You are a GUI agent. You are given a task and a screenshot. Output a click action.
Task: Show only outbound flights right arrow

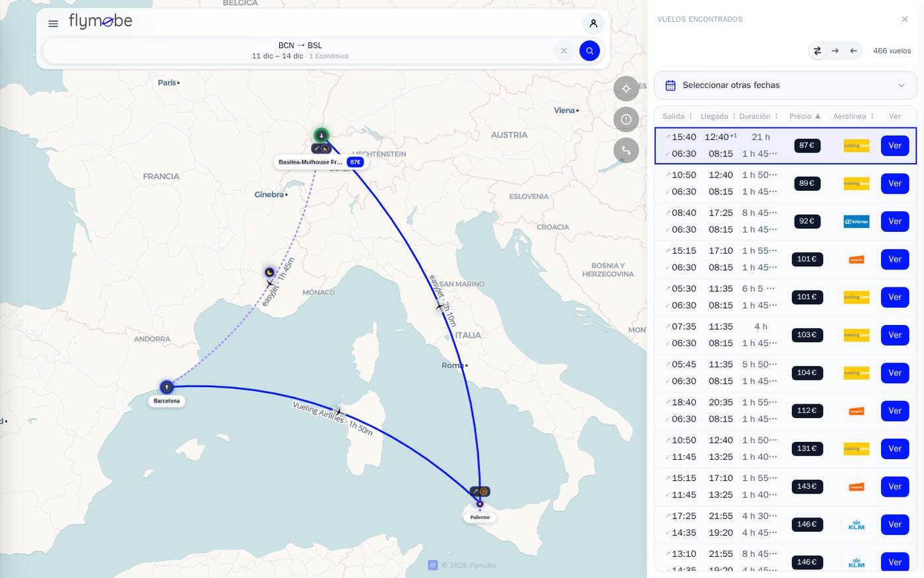pyautogui.click(x=836, y=51)
